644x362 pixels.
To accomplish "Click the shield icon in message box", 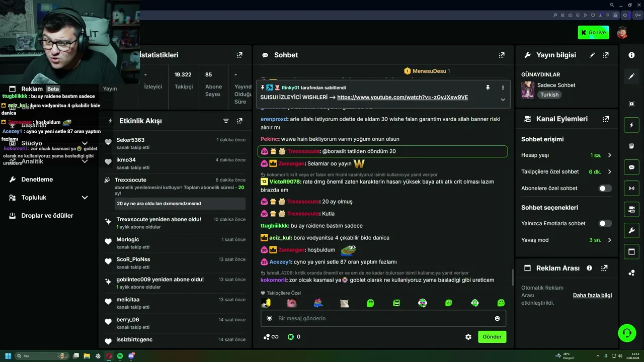I will point(269,318).
